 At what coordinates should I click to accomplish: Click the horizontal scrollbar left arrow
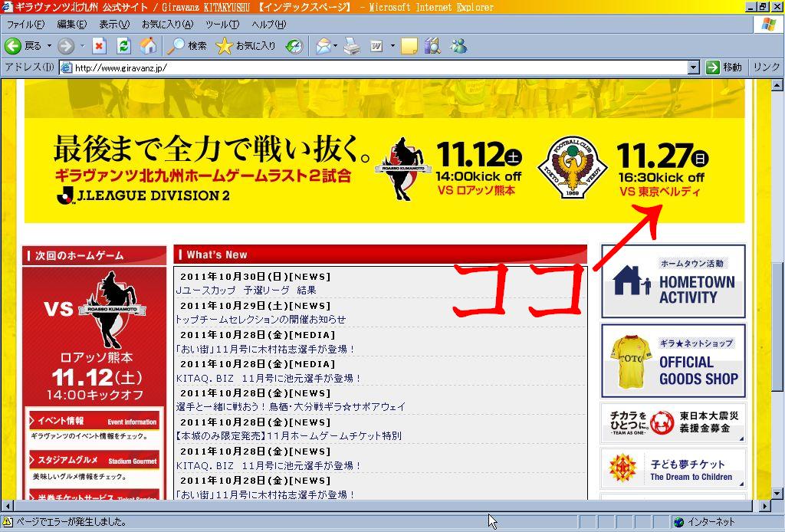tap(6, 506)
